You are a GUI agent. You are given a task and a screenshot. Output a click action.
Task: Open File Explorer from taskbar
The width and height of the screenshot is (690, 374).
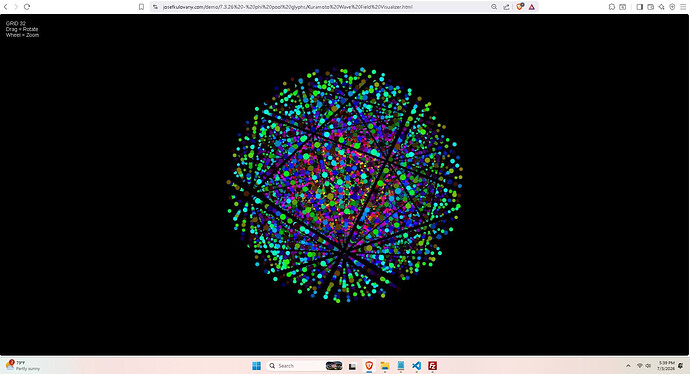[385, 366]
